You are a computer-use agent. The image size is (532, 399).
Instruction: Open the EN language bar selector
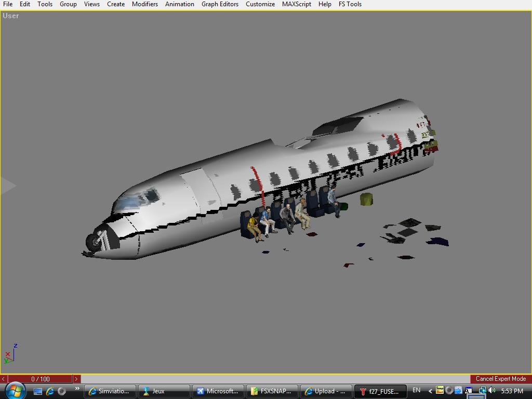[x=416, y=391]
